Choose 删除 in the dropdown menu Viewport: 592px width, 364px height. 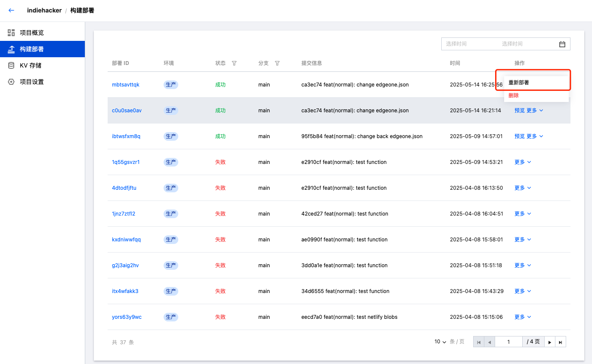514,96
